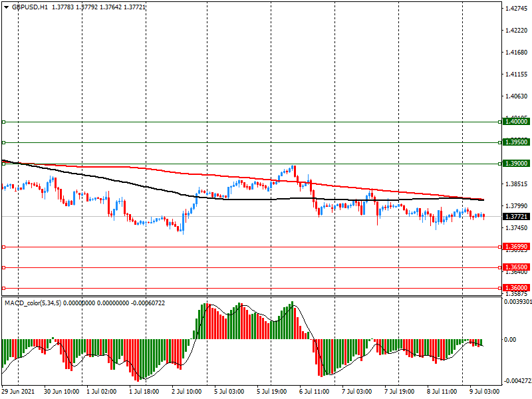The image size is (532, 399).
Task: Select the green 1.39500 price label
Action: [515, 142]
